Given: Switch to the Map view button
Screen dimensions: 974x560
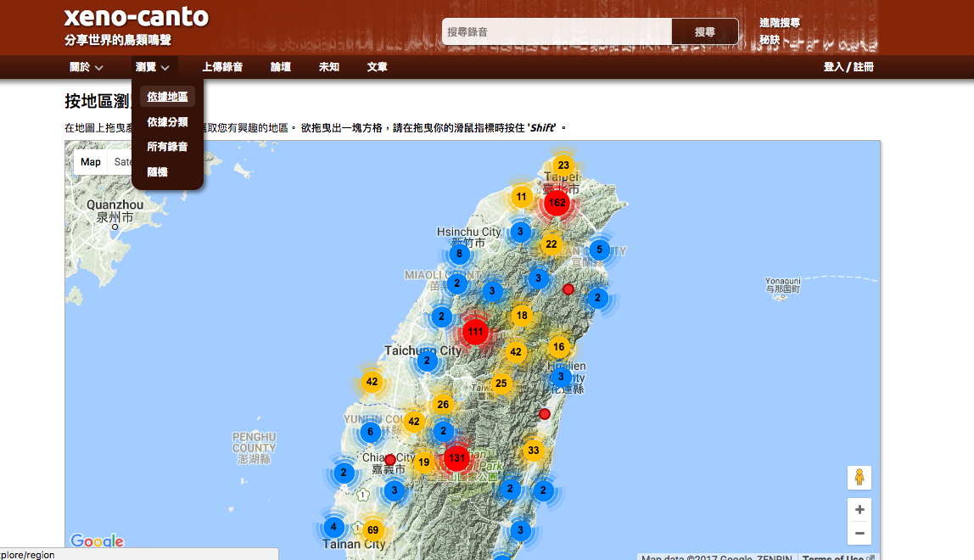Looking at the screenshot, I should click(90, 161).
